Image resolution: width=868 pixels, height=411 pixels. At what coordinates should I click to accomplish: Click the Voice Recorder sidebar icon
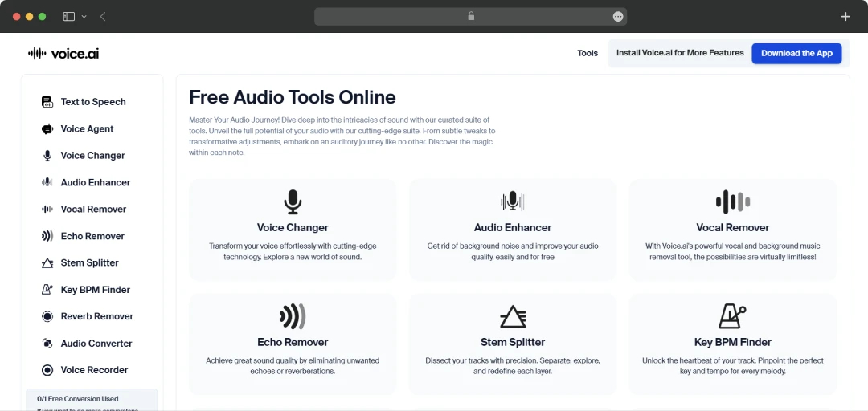point(47,370)
